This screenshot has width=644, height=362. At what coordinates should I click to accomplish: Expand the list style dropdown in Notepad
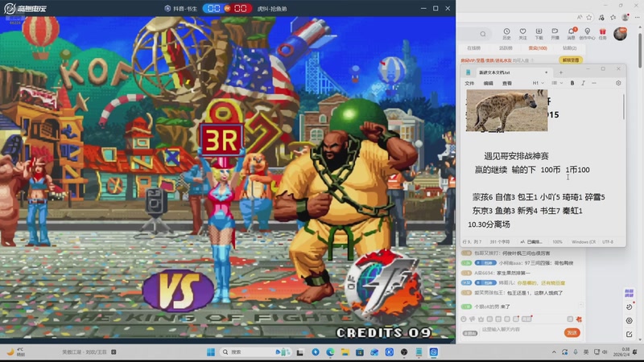point(557,83)
